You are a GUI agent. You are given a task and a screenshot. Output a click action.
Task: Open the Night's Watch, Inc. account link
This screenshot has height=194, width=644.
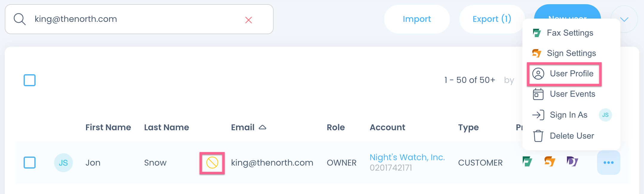tap(407, 157)
